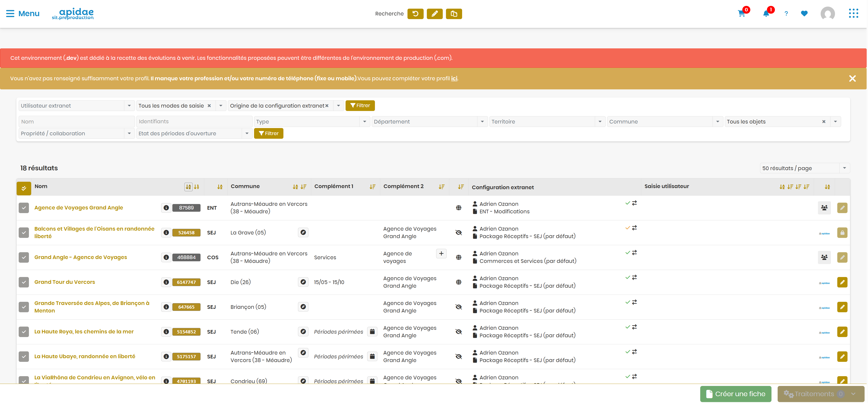Toggle checkbox for La Haute Ubaye
Viewport: 868px width, 403px height.
pyautogui.click(x=24, y=357)
